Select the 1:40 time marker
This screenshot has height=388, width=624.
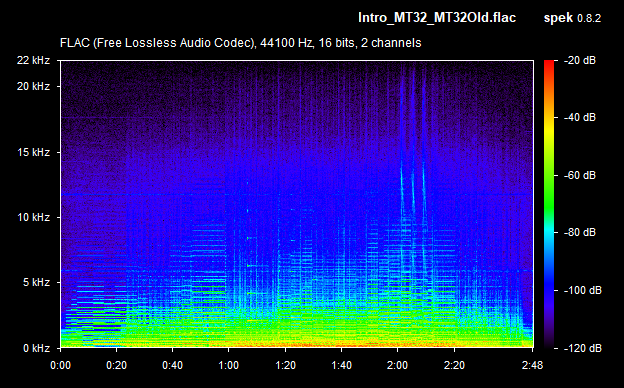tap(341, 365)
